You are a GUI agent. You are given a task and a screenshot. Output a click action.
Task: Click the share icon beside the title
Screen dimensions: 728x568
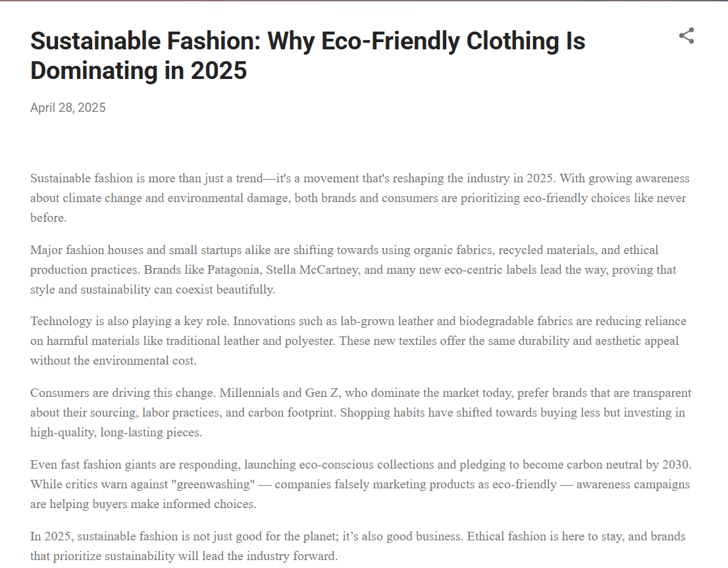click(687, 36)
